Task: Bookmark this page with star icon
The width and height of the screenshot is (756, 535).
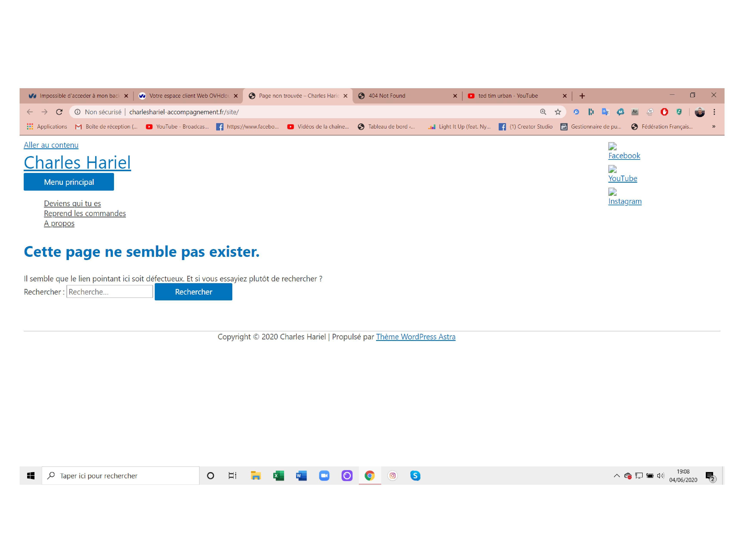Action: [558, 112]
